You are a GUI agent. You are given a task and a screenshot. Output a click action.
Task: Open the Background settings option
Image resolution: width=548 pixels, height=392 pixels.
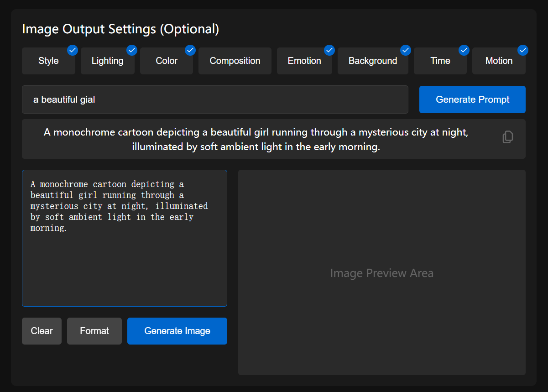[373, 61]
